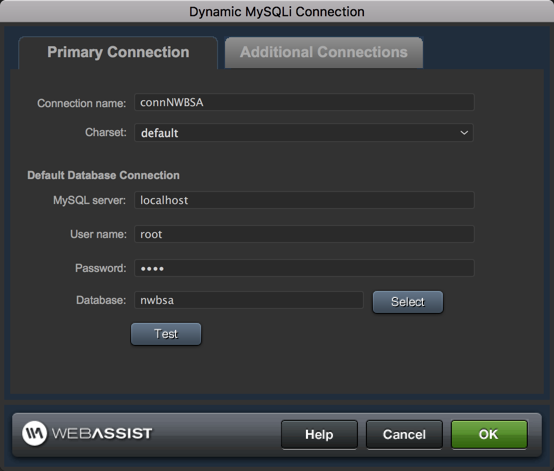This screenshot has height=471, width=554.
Task: Focus the MySQL server field
Action: pyautogui.click(x=304, y=200)
